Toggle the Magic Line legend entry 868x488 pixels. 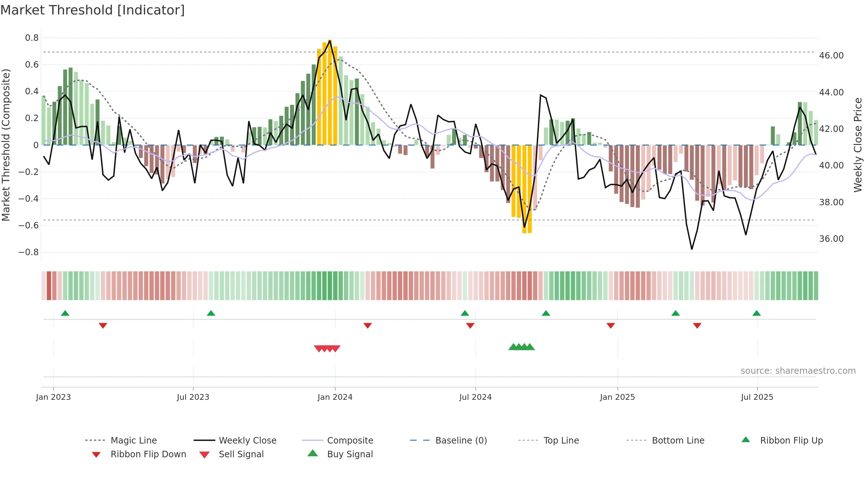121,440
